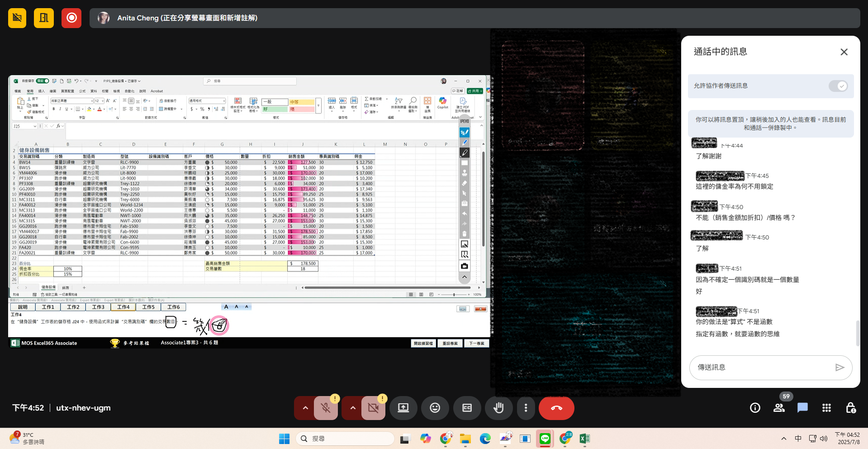Open the present screen option

click(x=403, y=408)
